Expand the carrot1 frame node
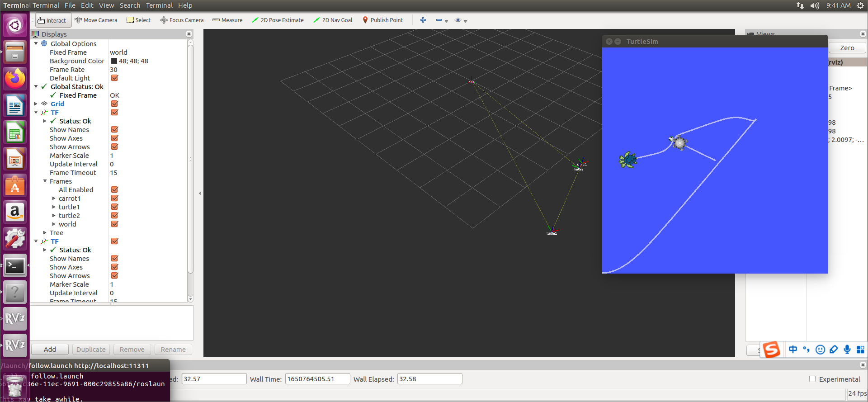Screen dimensions: 868x402 [x=54, y=199]
